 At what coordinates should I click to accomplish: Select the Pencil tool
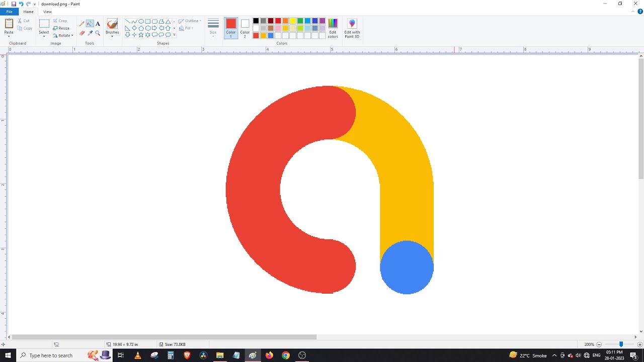pos(82,24)
